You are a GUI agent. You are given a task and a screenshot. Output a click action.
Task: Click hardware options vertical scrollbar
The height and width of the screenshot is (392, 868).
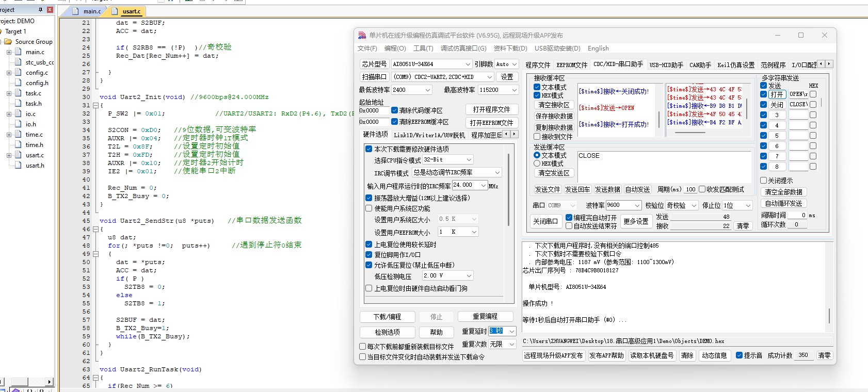(x=508, y=190)
